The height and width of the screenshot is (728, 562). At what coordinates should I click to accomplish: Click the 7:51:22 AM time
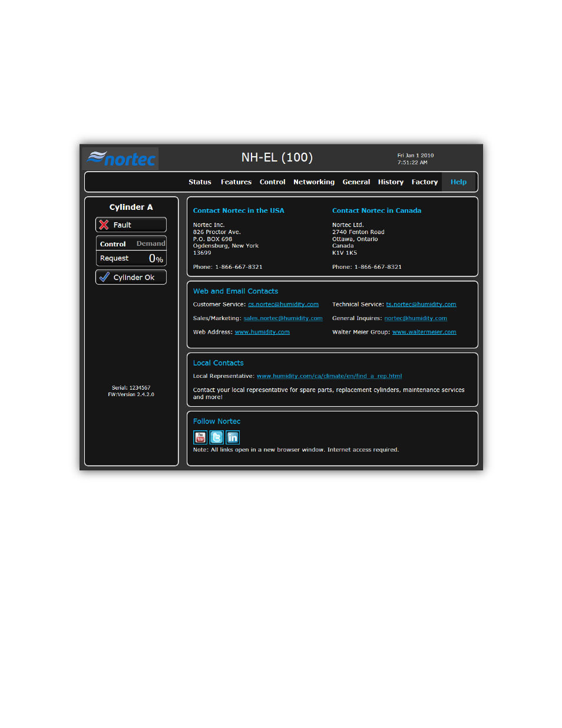point(412,163)
